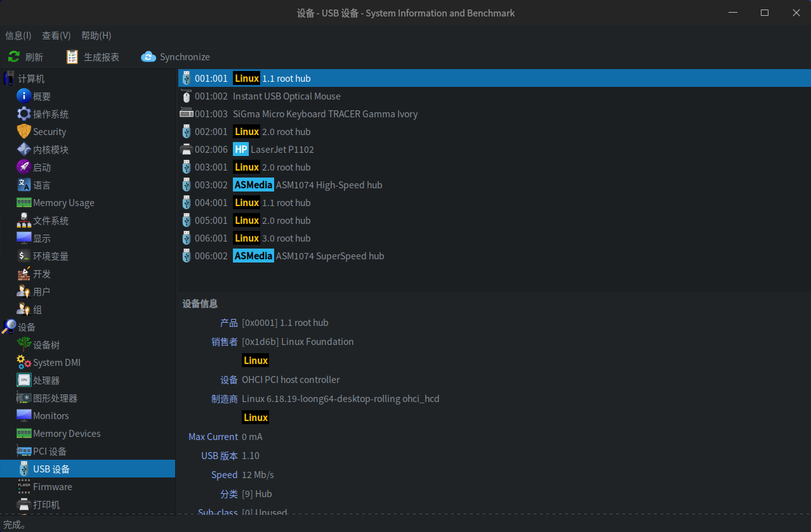
Task: Click the brick wall icon beside 开发
Action: click(24, 273)
